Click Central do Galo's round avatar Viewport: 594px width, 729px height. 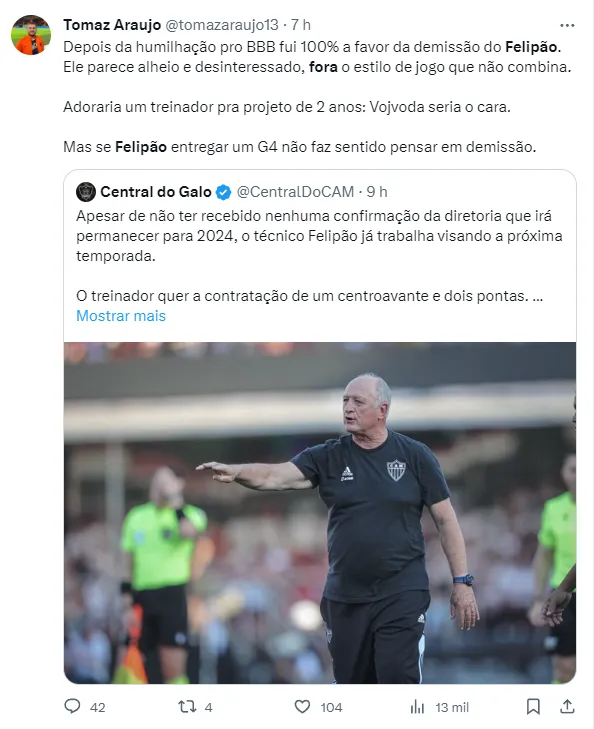pos(86,192)
